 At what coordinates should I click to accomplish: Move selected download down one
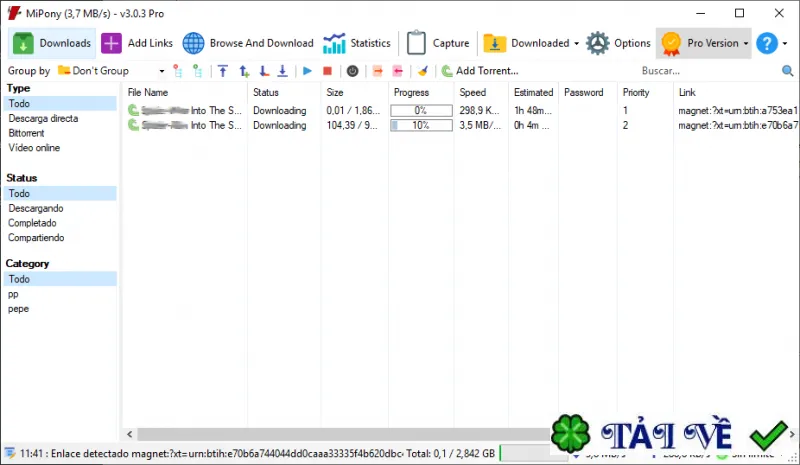263,71
